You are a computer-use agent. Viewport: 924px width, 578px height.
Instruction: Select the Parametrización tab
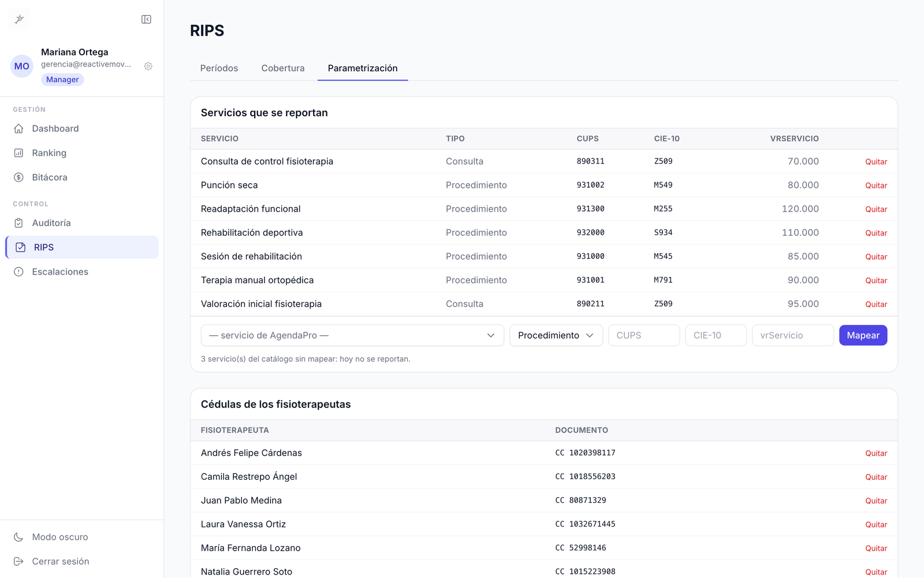(363, 68)
